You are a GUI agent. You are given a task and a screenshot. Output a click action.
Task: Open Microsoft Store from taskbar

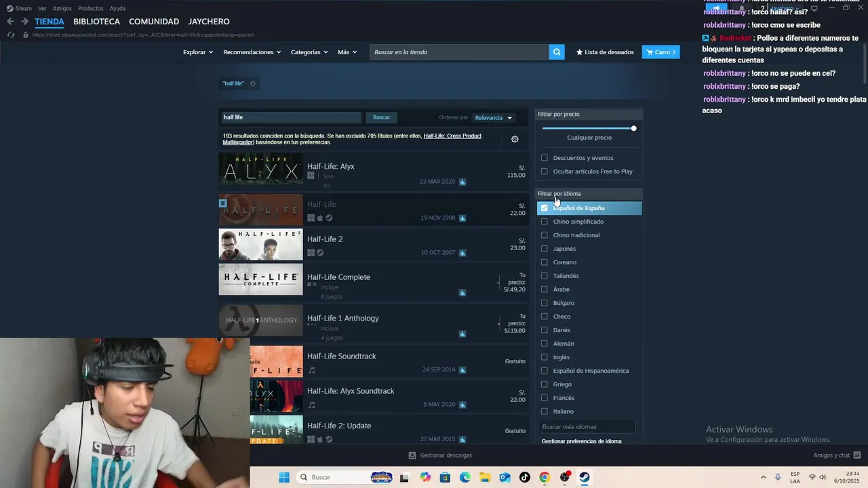445,477
